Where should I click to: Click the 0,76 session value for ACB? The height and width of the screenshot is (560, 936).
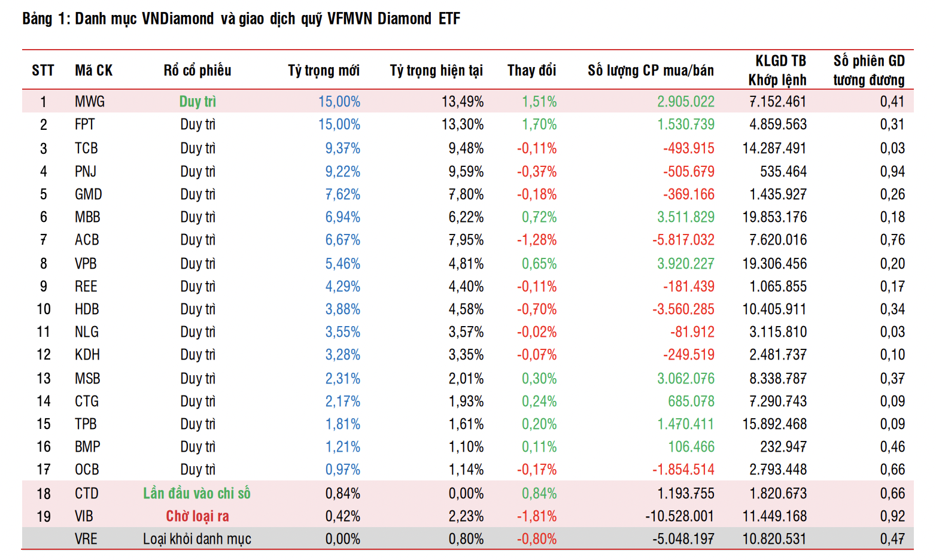(892, 240)
